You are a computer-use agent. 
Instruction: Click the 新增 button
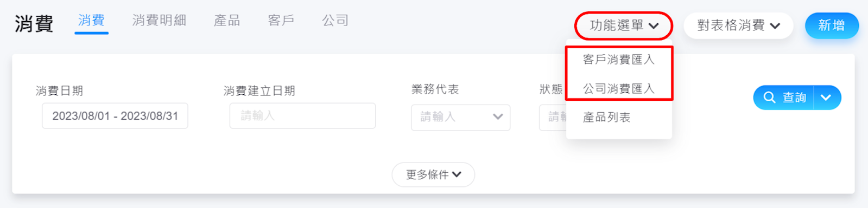point(832,25)
